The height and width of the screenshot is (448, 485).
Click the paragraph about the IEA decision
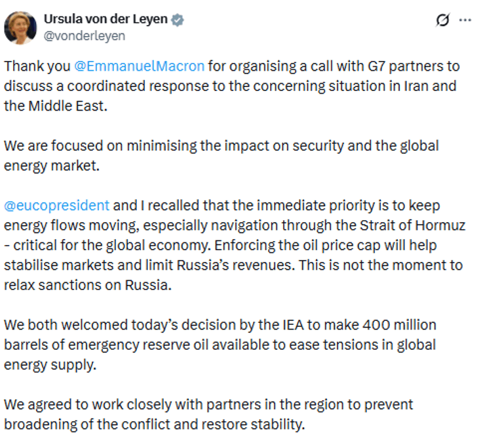(220, 345)
